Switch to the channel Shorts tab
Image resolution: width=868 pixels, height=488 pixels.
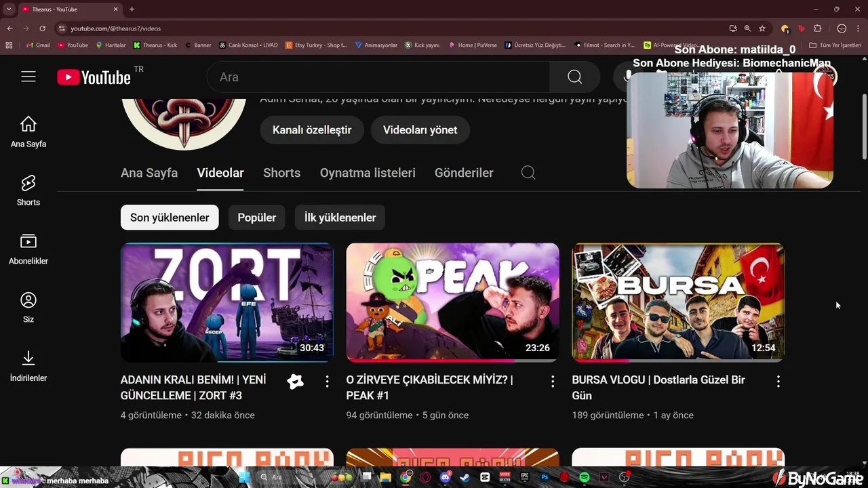coord(281,173)
